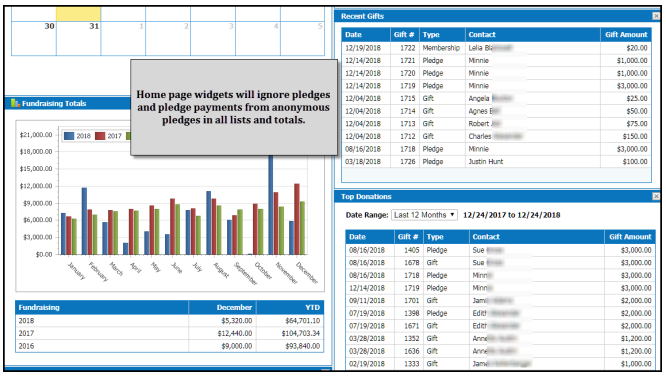This screenshot has height=377, width=666.
Task: Sort Recent Gifts by Gift Amount header
Action: click(626, 35)
